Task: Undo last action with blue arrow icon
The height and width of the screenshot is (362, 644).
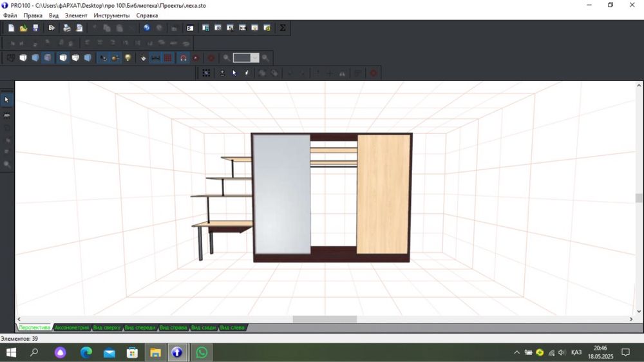Action: coord(147,28)
